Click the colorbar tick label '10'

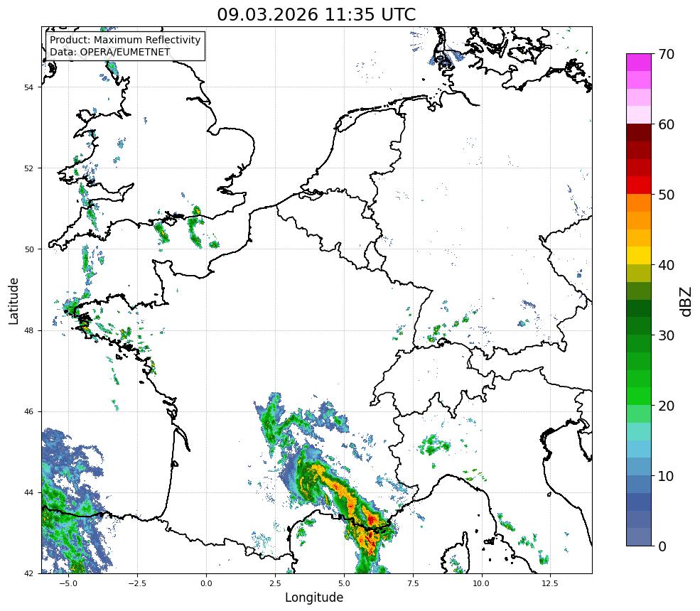pos(666,476)
